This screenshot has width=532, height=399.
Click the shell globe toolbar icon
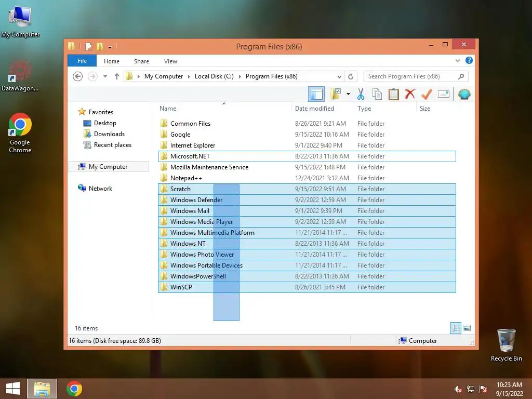pos(464,94)
